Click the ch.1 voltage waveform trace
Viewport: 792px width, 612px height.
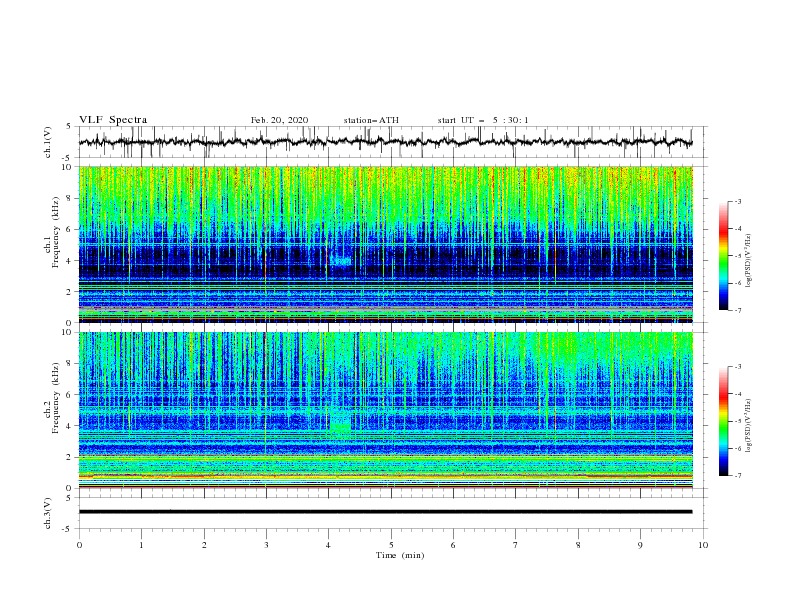(x=385, y=142)
